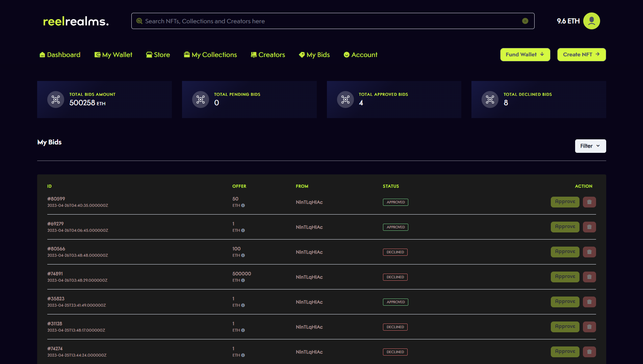Screen dimensions: 643x364
Task: Open the Store menu item
Action: (x=158, y=55)
